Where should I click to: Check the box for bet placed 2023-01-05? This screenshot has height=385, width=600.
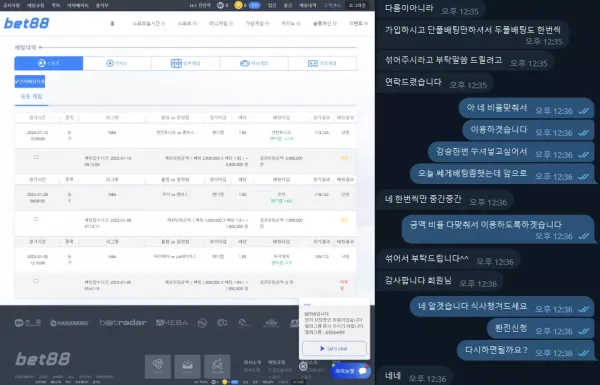pyautogui.click(x=36, y=281)
